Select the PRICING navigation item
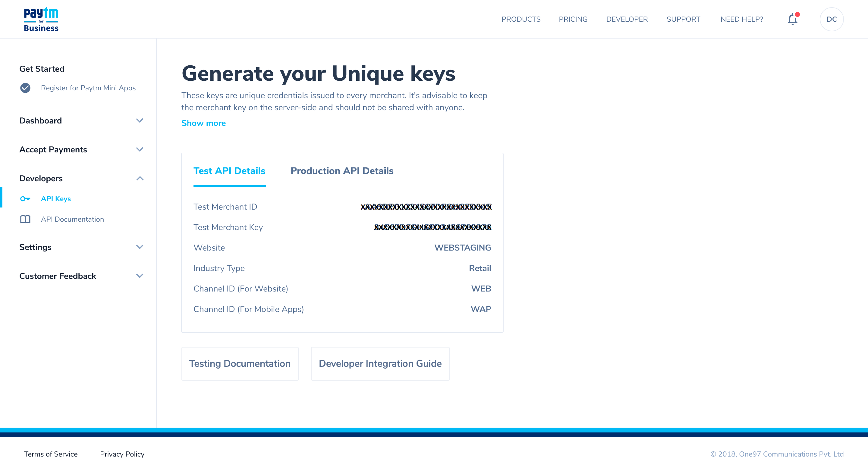This screenshot has width=868, height=471. pos(573,19)
